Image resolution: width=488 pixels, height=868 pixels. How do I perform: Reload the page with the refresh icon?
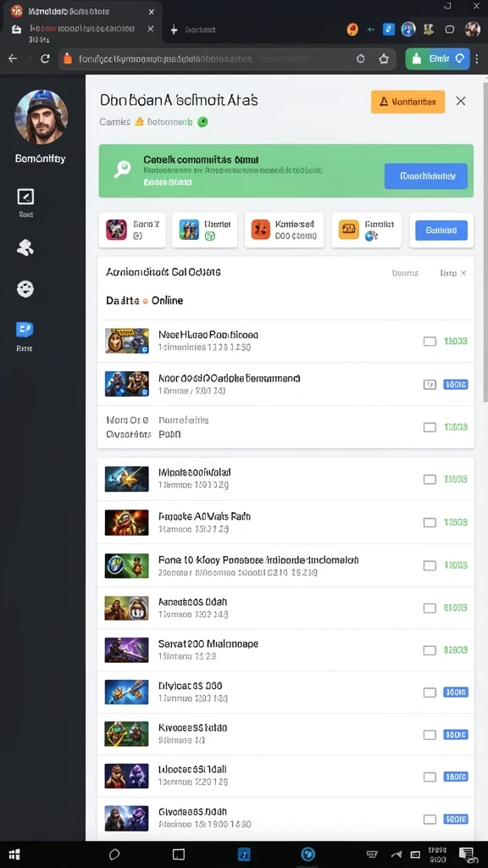coord(46,58)
